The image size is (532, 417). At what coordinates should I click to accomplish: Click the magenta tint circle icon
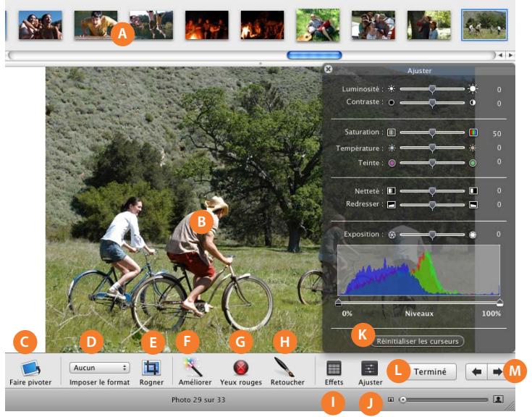click(392, 163)
